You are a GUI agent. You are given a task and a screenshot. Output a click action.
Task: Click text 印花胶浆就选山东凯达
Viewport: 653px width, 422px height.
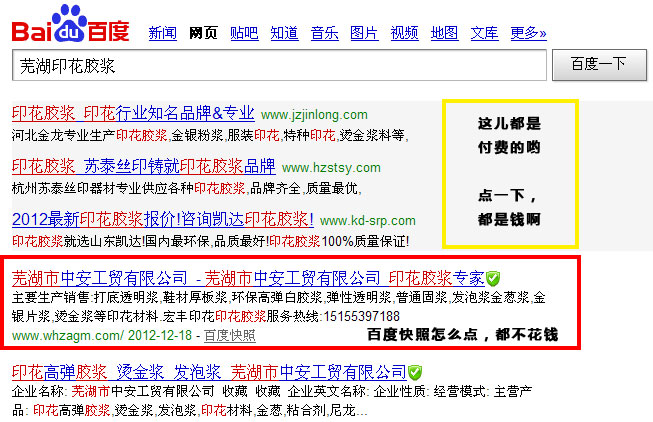click(77, 241)
